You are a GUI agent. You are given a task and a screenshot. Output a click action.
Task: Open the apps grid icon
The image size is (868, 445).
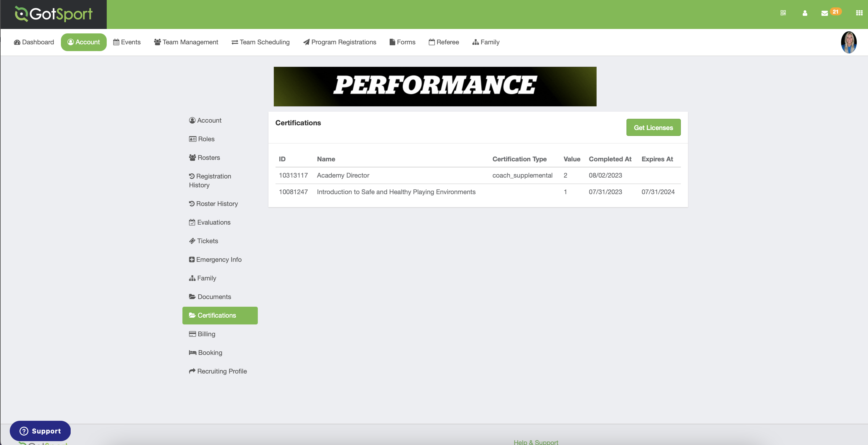(859, 13)
